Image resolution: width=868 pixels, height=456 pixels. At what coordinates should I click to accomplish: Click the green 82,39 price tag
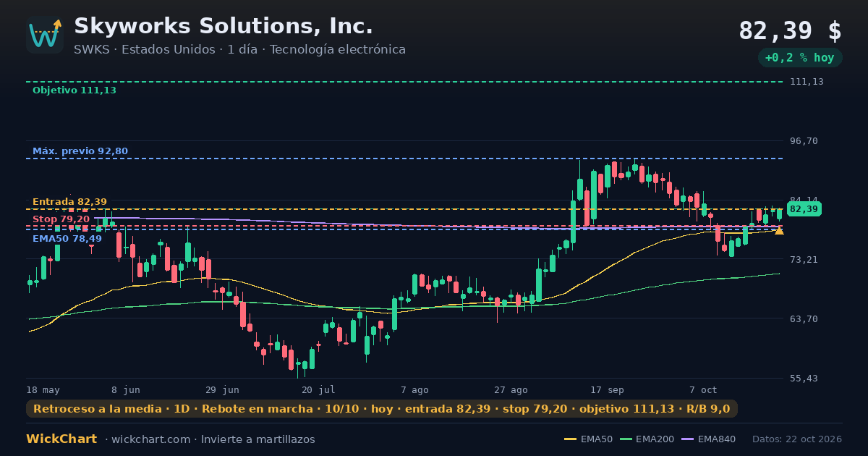(804, 209)
